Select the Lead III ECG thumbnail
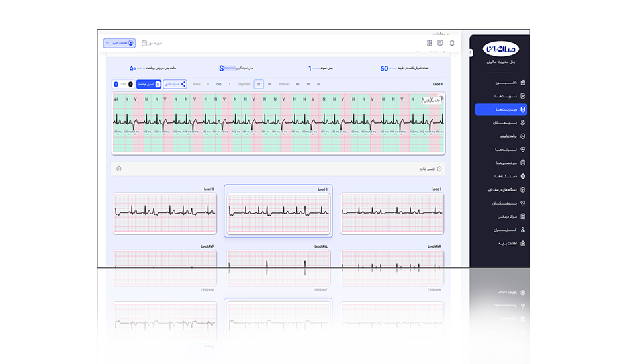Screen dimensions: 638x364 165,213
